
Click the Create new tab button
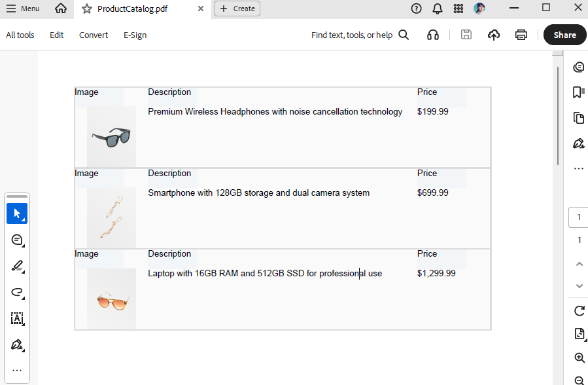click(x=237, y=9)
